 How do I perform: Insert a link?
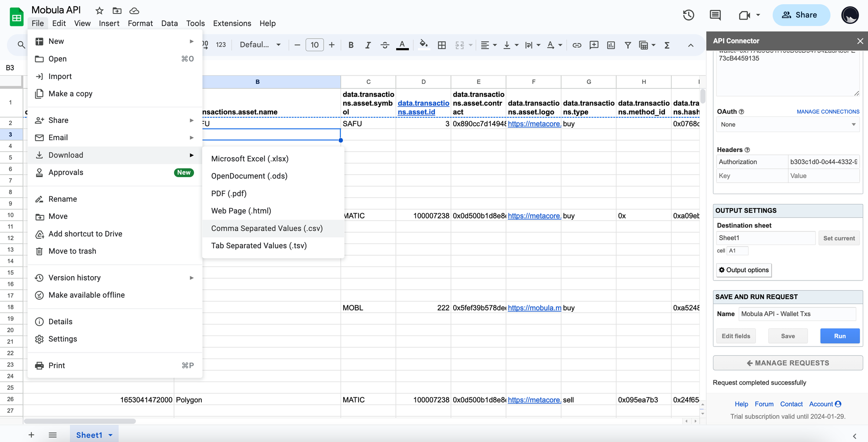[x=577, y=45]
